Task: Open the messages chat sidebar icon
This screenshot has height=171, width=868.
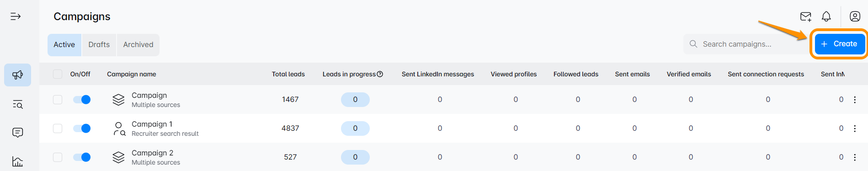Action: coord(18,133)
